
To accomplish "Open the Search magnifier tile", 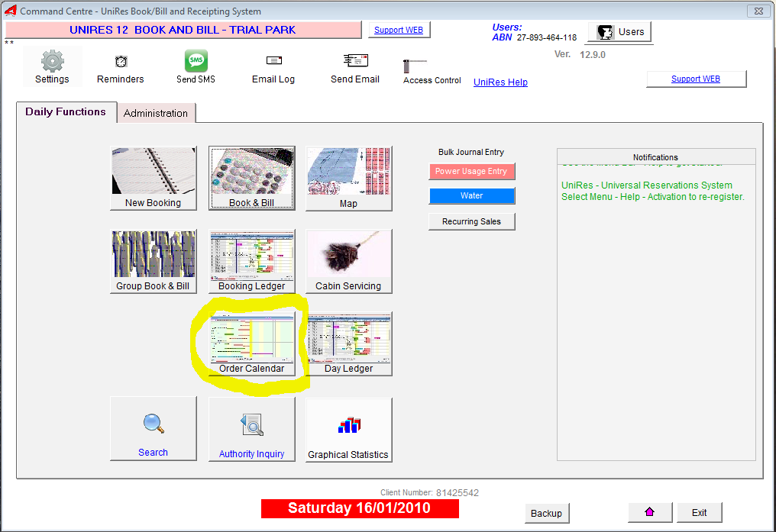I will coord(153,429).
